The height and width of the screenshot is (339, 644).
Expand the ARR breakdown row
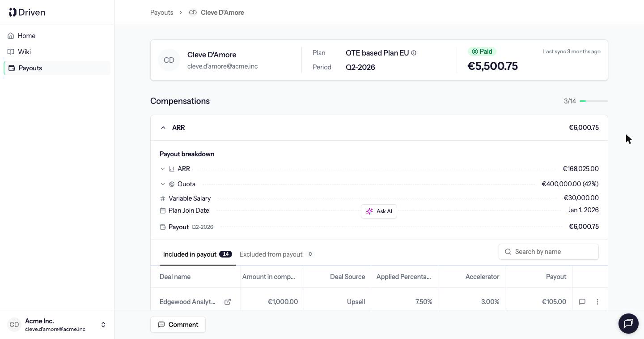pos(163,169)
